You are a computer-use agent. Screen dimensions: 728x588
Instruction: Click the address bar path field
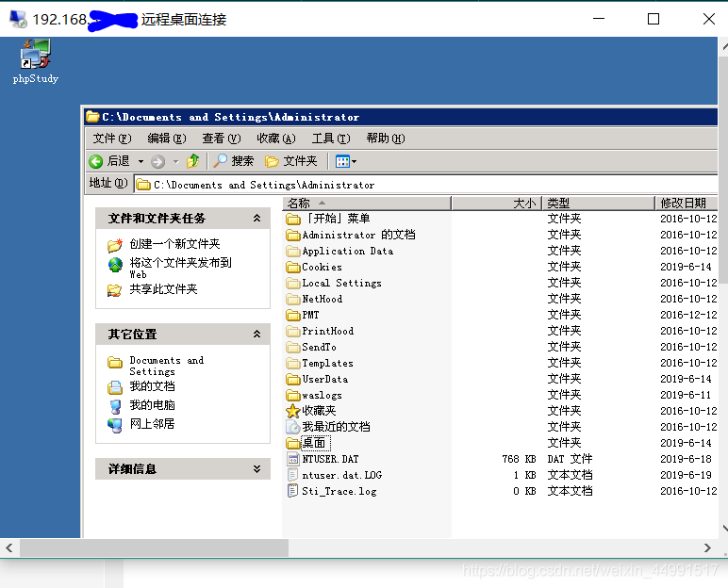425,185
